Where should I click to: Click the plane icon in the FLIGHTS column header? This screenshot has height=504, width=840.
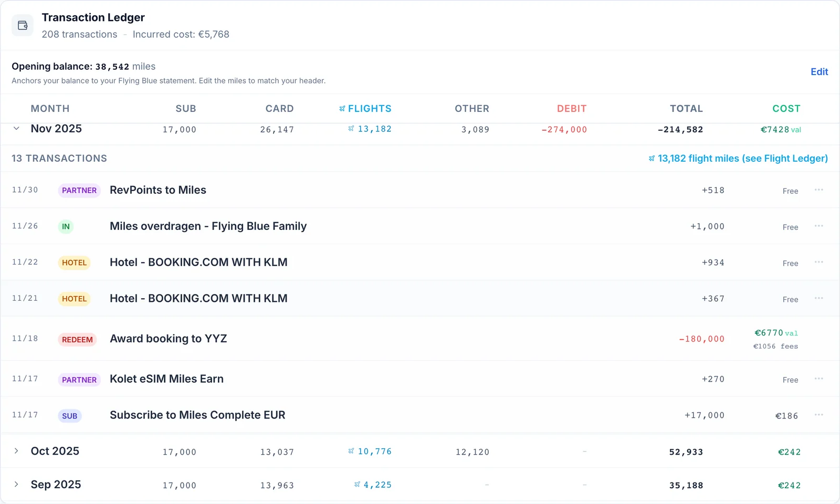point(342,109)
